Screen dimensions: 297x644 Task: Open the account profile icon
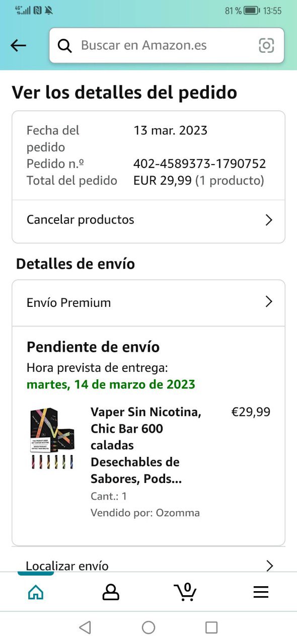111,592
